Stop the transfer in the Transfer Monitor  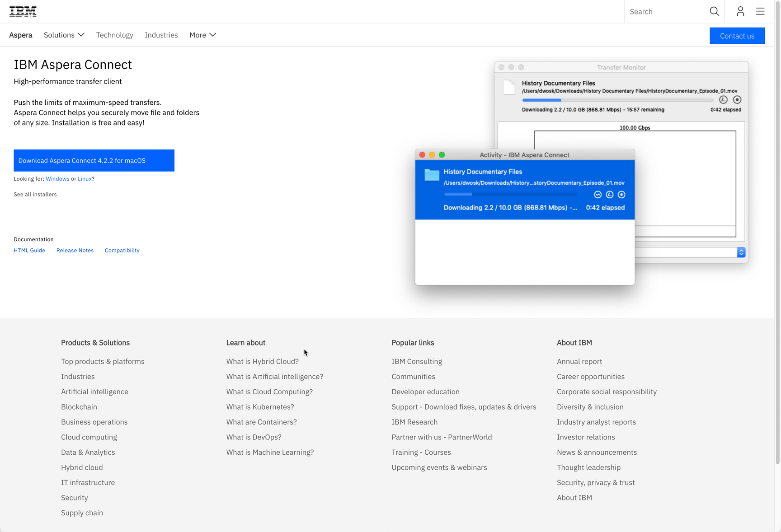pyautogui.click(x=738, y=99)
